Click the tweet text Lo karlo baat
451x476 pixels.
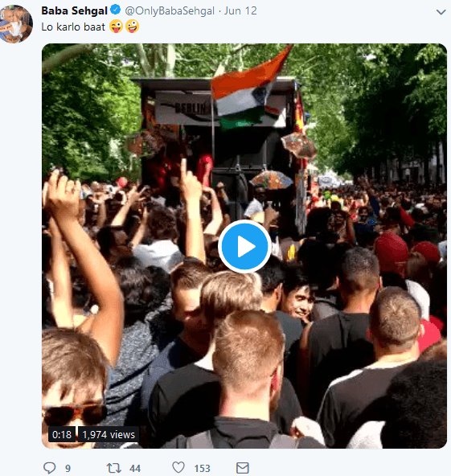pos(73,27)
